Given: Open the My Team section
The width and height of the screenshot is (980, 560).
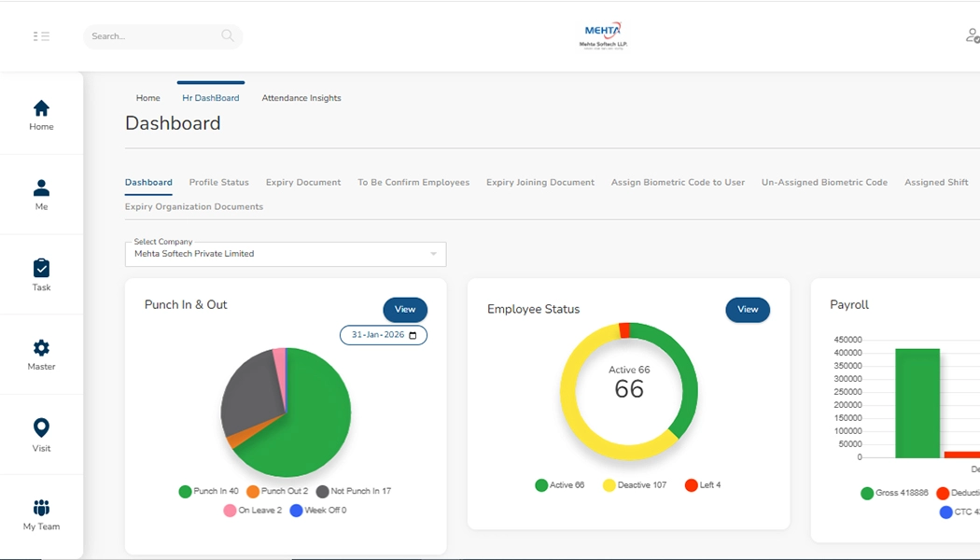Looking at the screenshot, I should click(x=41, y=511).
